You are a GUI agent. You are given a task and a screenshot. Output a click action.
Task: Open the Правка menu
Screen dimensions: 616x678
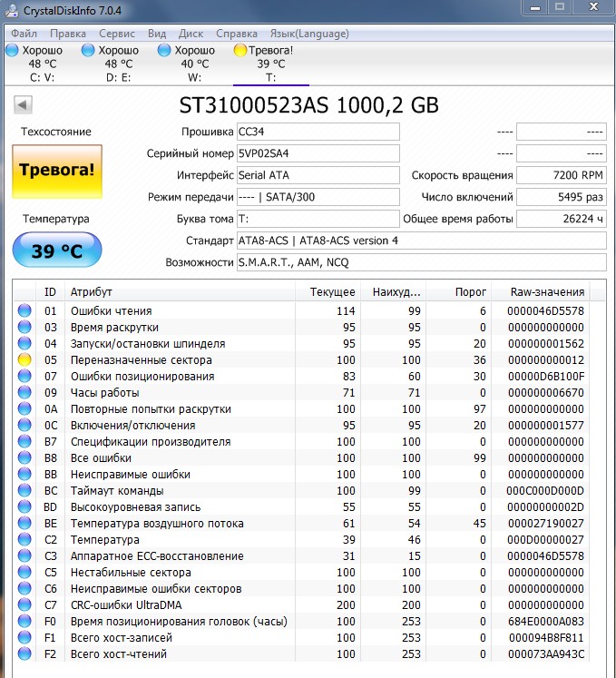[68, 34]
